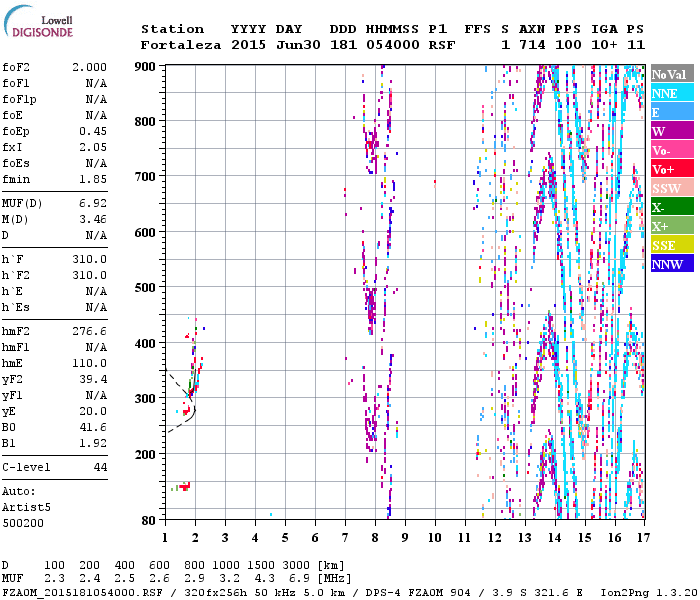
Task: Select the NoVal gray legend swatch
Action: tap(670, 74)
